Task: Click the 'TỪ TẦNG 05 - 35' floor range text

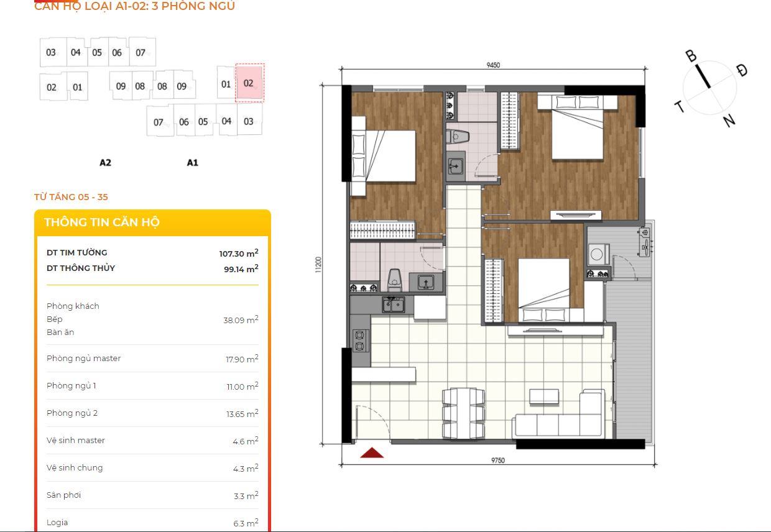Action: (71, 197)
